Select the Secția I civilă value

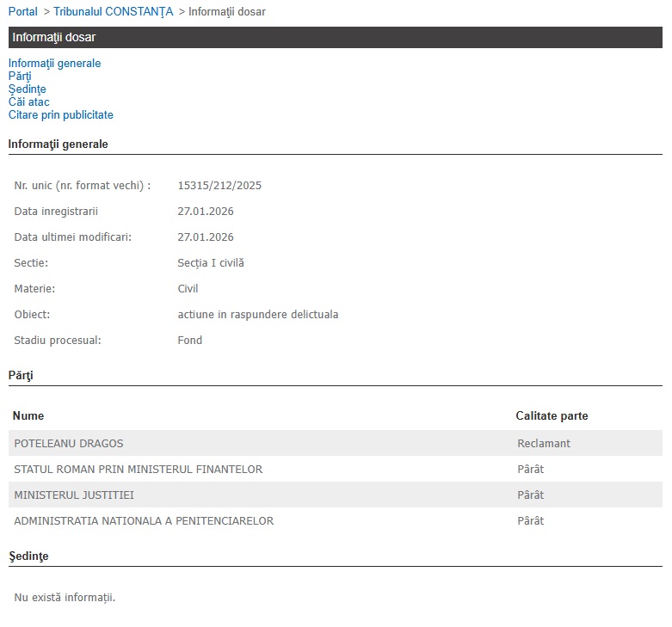click(x=211, y=263)
